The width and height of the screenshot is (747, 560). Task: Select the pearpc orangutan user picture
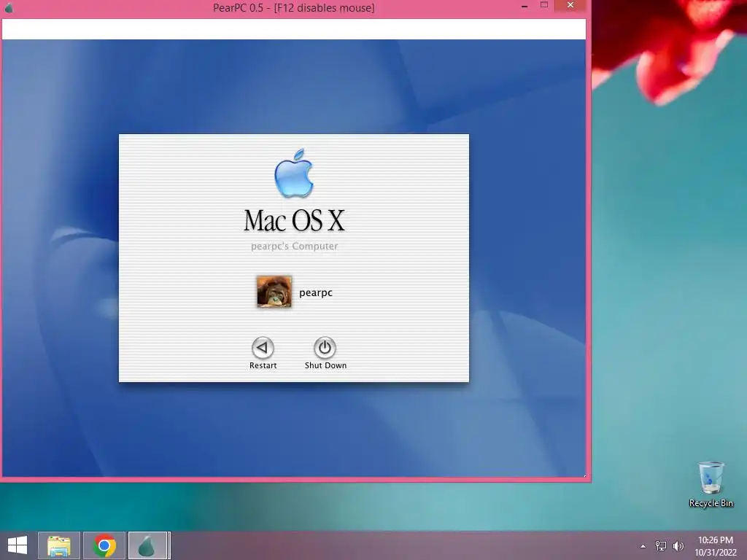274,292
